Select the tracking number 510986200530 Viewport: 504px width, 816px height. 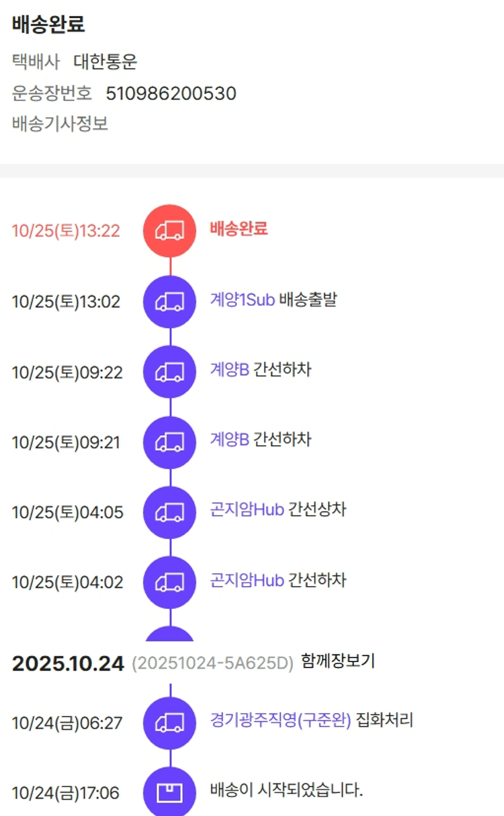171,93
